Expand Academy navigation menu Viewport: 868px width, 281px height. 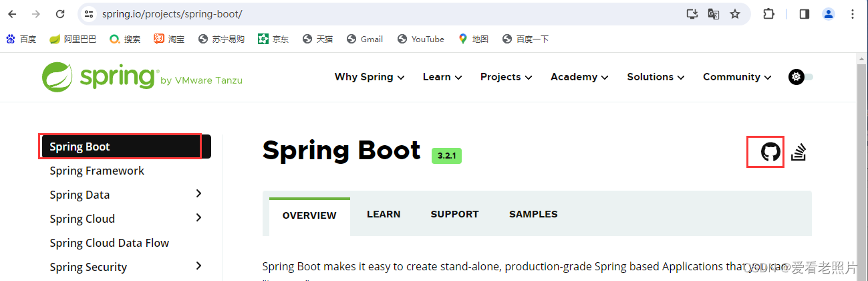click(x=579, y=77)
